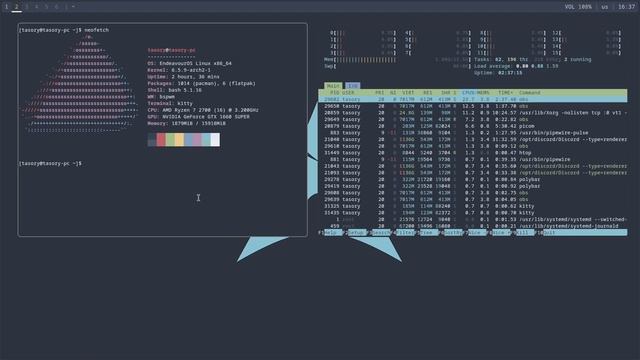Select workspace 2 in the top bar

point(17,7)
